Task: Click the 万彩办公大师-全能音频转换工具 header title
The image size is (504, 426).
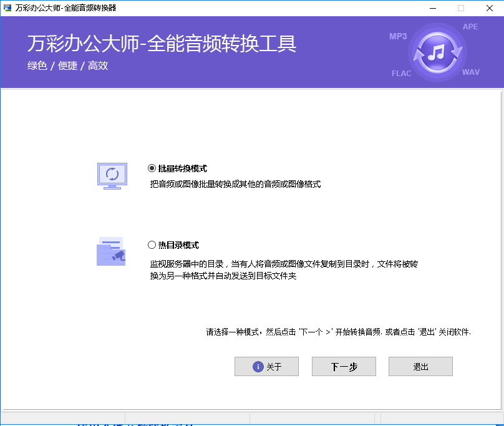Action: 162,44
